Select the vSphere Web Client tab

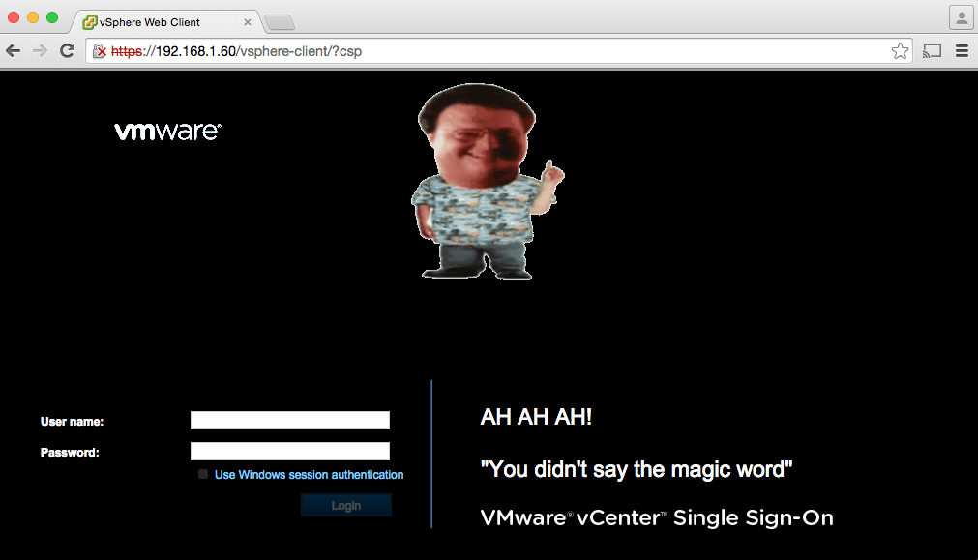pyautogui.click(x=165, y=22)
